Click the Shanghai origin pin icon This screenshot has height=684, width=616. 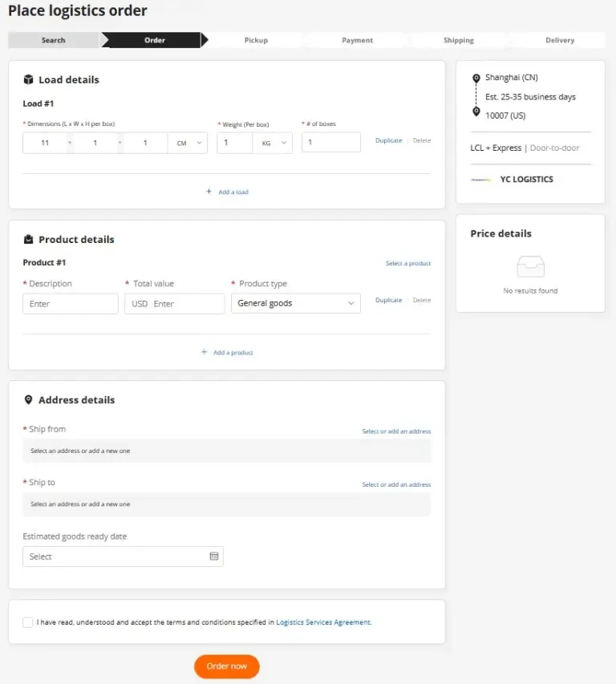(476, 77)
